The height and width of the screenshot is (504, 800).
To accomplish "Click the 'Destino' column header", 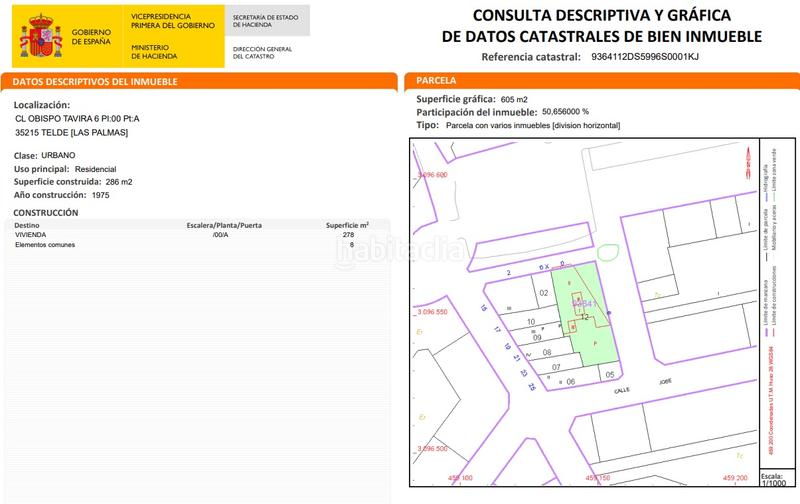I will coord(27,225).
